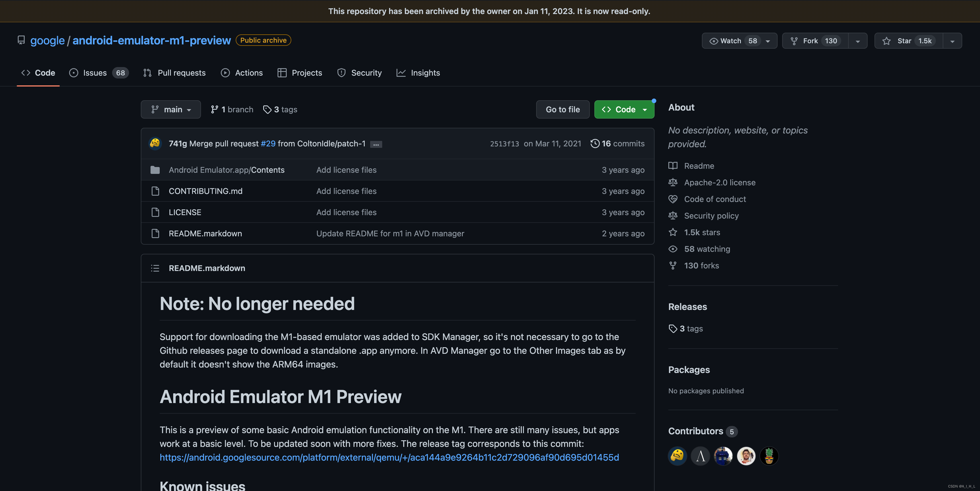Open android-emulator-m1-preview repository link
The image size is (980, 491).
(151, 40)
